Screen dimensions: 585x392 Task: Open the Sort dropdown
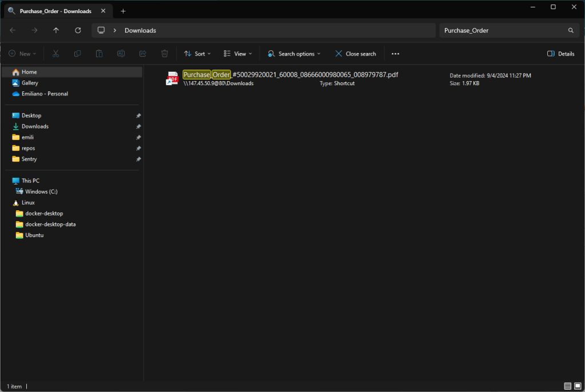coord(197,54)
